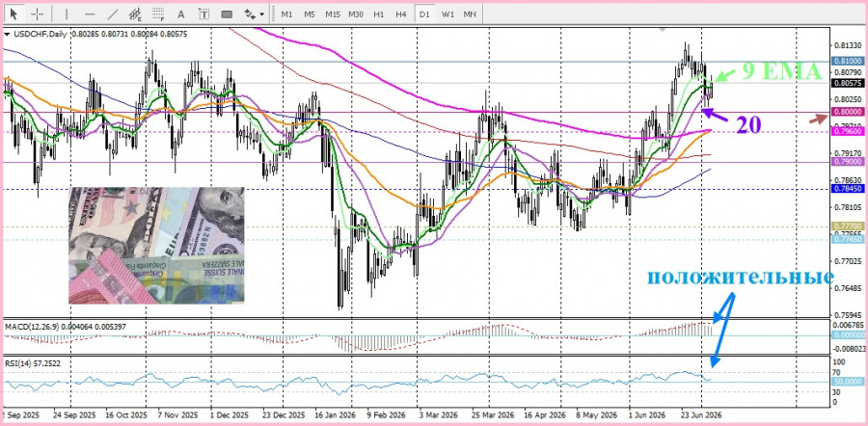Click the gray rectangle shape tool

[x=227, y=14]
